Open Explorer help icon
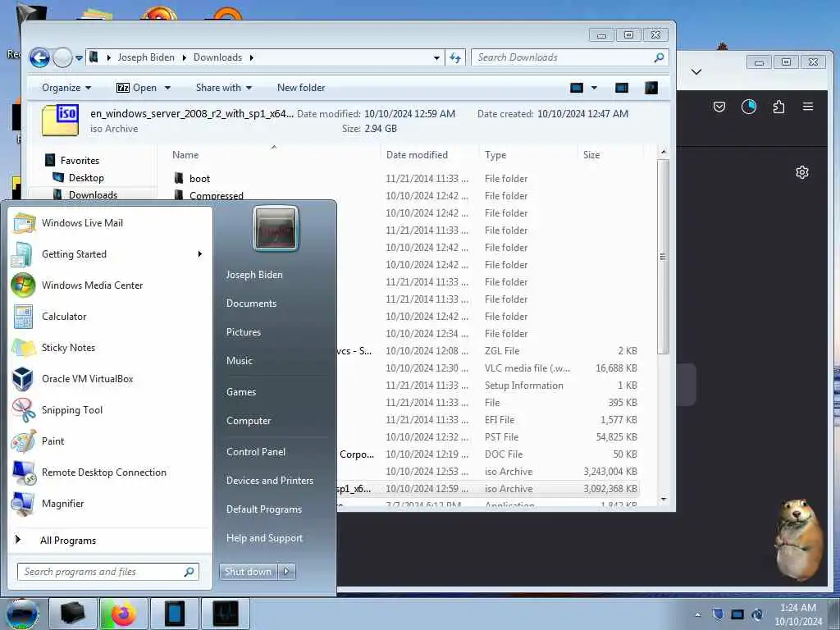This screenshot has width=840, height=630. tap(651, 88)
